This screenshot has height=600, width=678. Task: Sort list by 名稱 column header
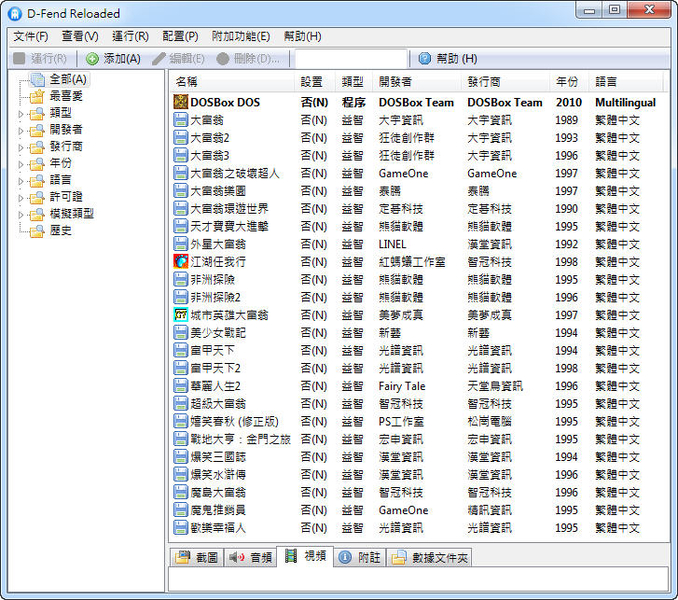(233, 81)
